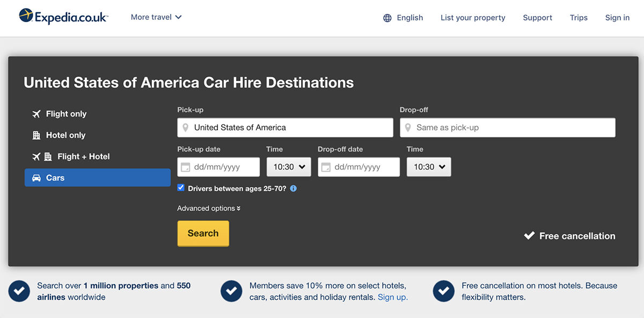The image size is (644, 318).
Task: Click the checkmark beside Free cancellation
Action: (x=529, y=235)
